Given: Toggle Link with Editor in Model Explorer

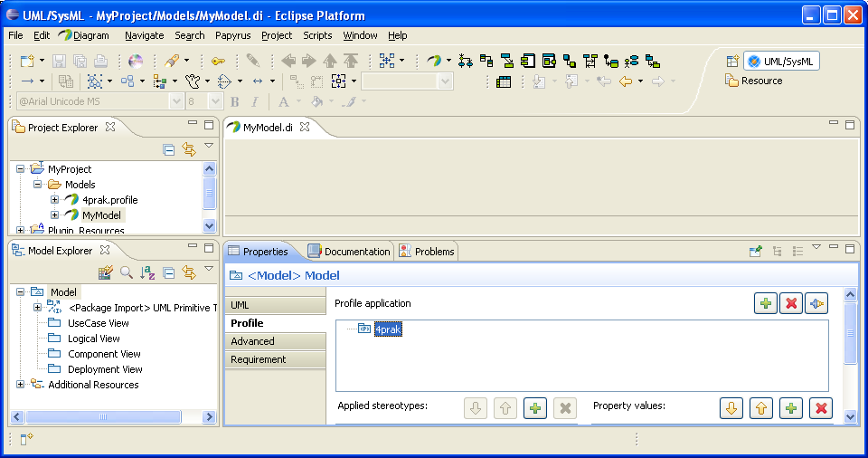Looking at the screenshot, I should click(189, 272).
